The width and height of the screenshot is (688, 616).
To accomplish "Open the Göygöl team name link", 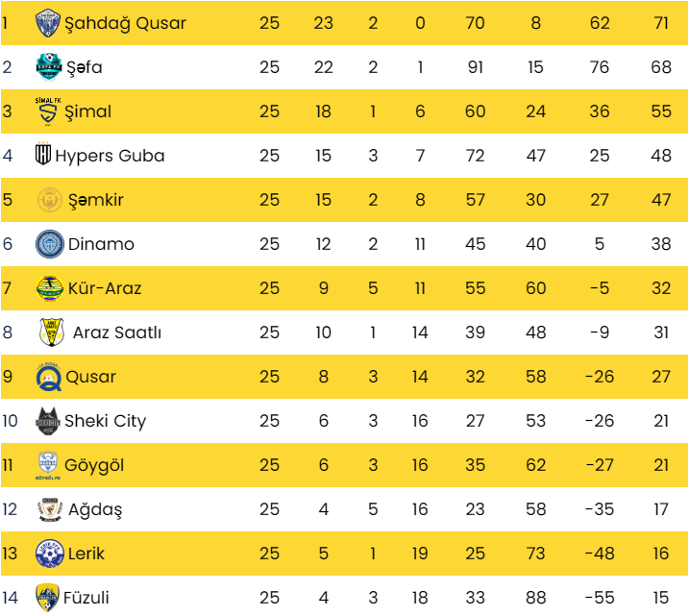I will pyautogui.click(x=94, y=465).
